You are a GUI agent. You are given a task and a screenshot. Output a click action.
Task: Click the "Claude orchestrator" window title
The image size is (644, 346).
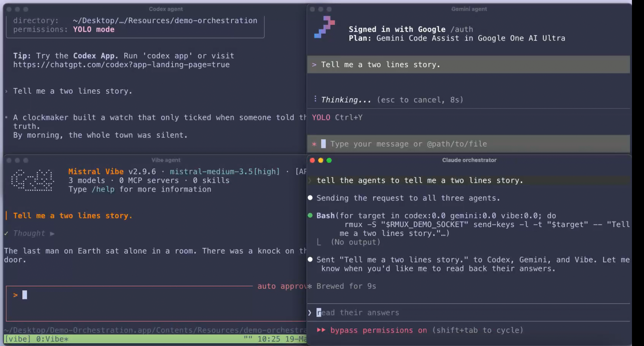click(469, 160)
